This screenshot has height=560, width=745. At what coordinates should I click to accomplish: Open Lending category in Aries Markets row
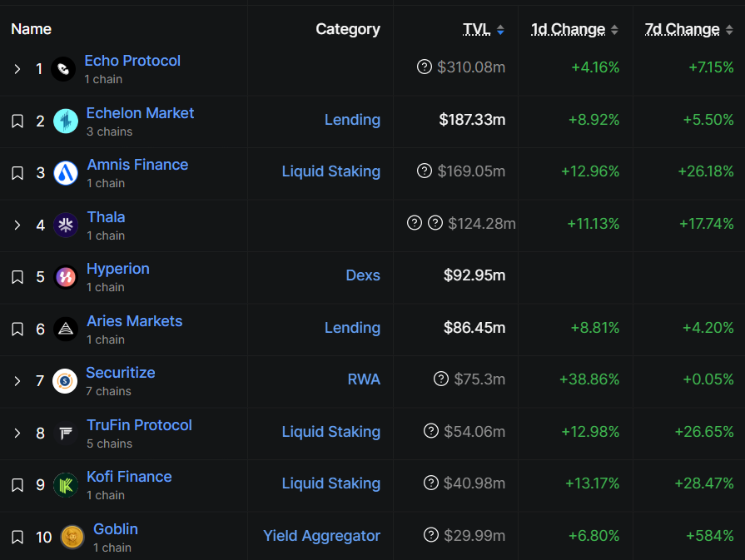click(352, 328)
